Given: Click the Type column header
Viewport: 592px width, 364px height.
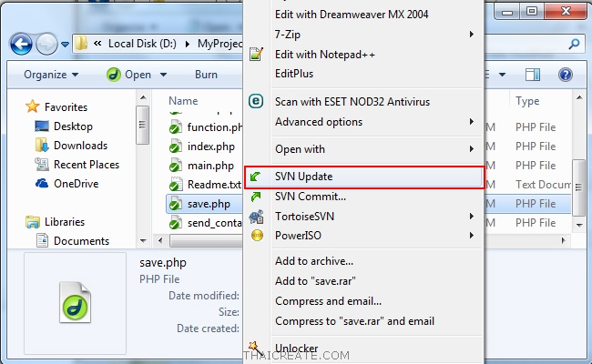Looking at the screenshot, I should pyautogui.click(x=527, y=101).
